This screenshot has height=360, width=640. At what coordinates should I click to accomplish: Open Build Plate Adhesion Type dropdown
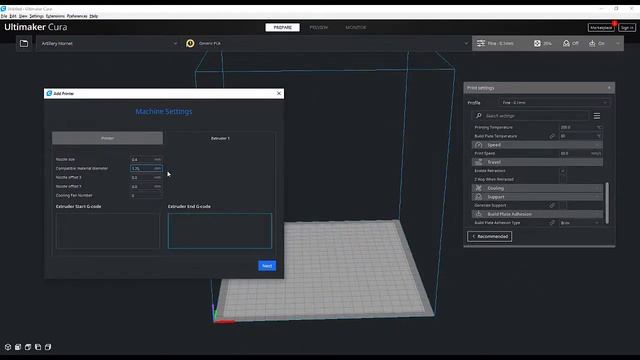(x=580, y=223)
